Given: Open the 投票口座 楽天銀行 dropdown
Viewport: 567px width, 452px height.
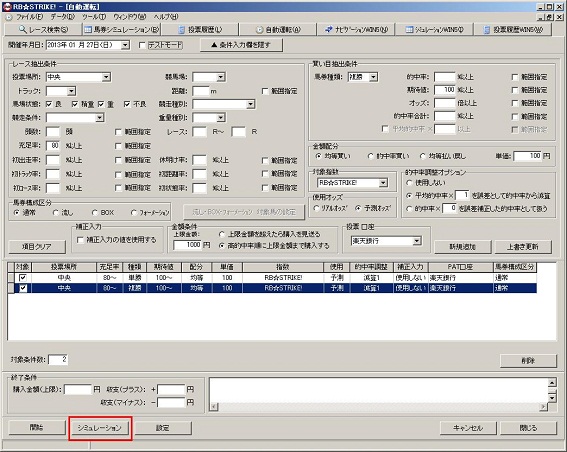Looking at the screenshot, I should [x=417, y=241].
